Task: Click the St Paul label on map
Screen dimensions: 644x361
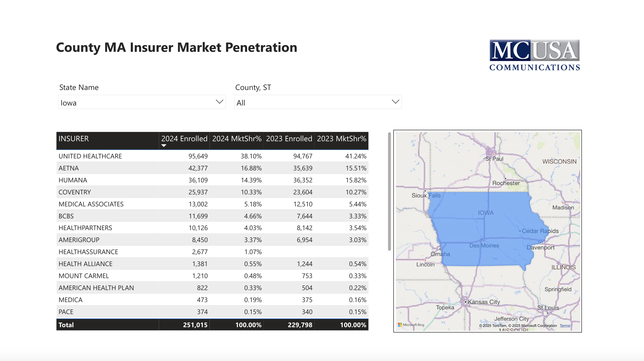Action: tap(494, 159)
